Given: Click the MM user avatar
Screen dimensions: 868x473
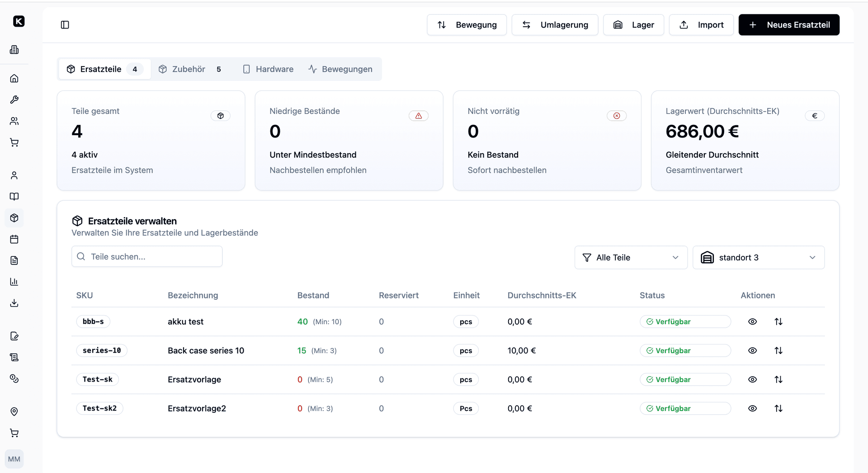Looking at the screenshot, I should click(x=14, y=459).
